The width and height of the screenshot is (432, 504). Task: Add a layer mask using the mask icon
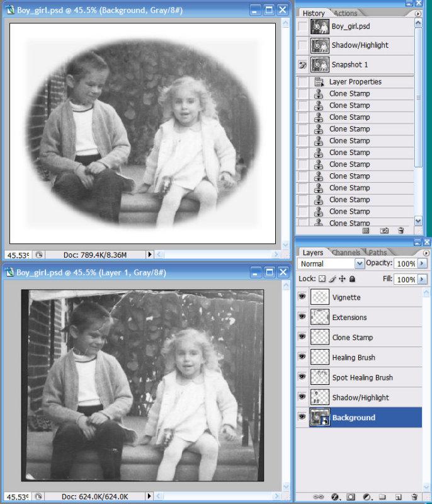(x=351, y=497)
